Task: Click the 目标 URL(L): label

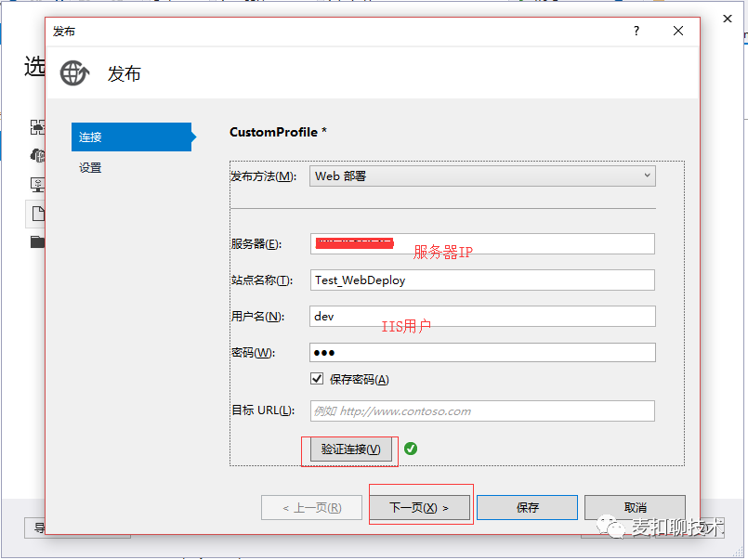Action: click(x=263, y=410)
